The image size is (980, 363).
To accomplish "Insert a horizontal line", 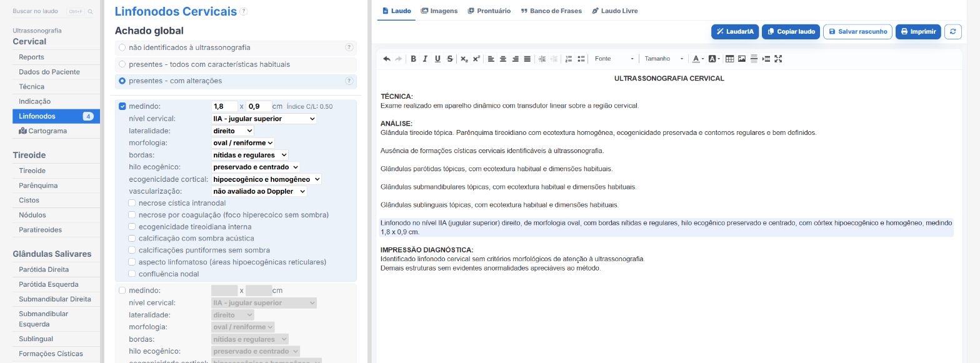I will point(754,59).
